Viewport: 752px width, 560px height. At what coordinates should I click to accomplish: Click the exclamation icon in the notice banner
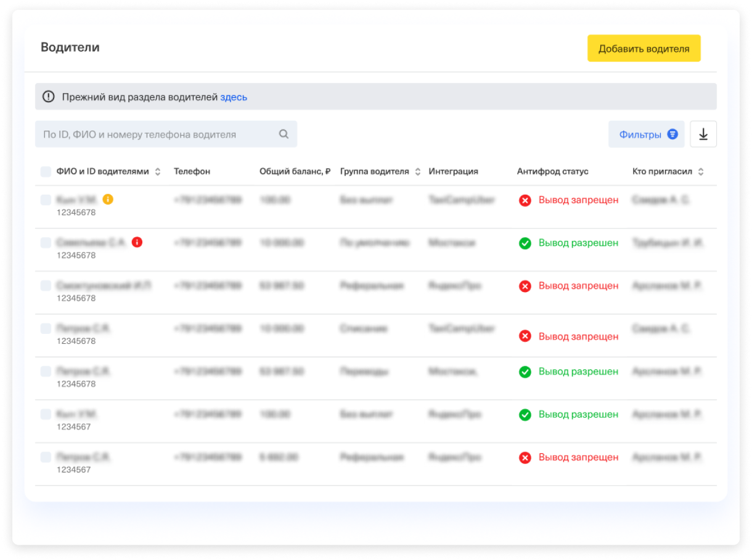click(x=48, y=97)
